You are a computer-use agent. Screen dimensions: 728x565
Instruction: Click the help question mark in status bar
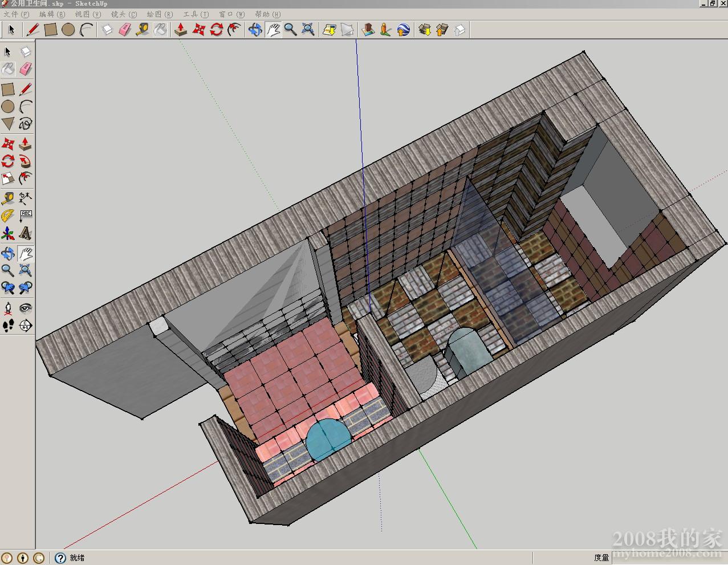(60, 558)
